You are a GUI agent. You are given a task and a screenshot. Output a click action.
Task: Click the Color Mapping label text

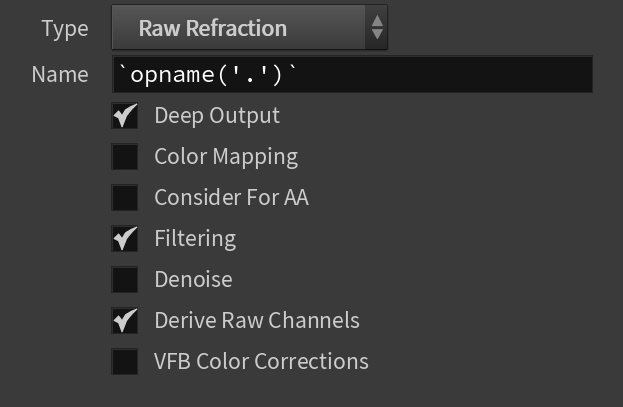click(226, 157)
